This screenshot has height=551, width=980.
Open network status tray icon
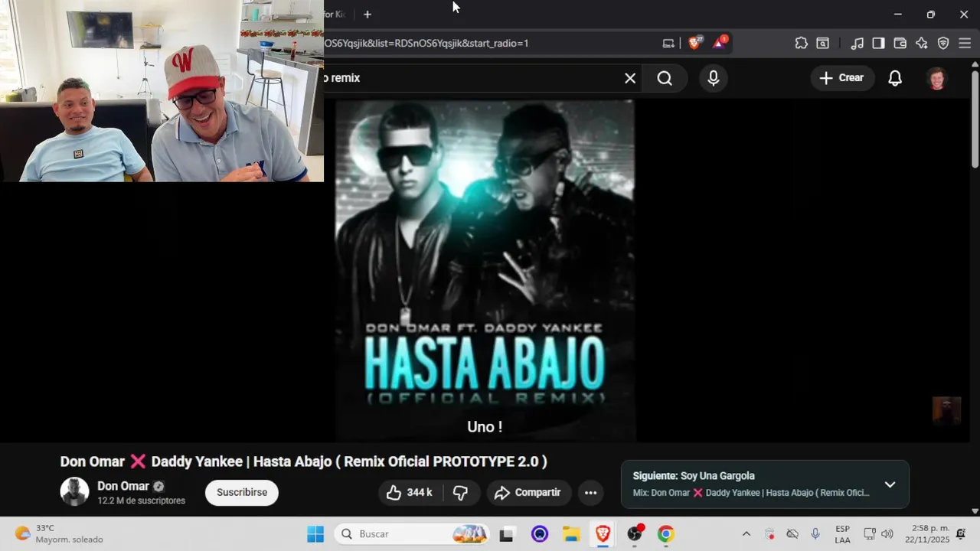click(x=870, y=534)
